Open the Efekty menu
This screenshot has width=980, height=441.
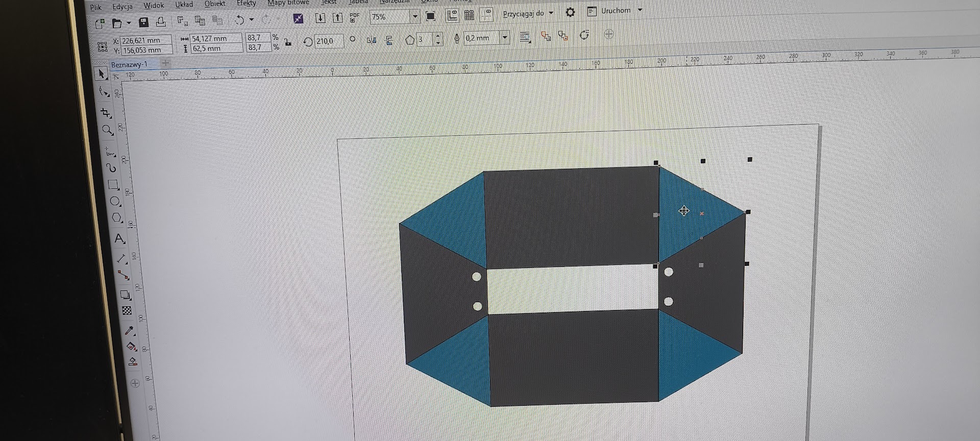click(x=247, y=3)
